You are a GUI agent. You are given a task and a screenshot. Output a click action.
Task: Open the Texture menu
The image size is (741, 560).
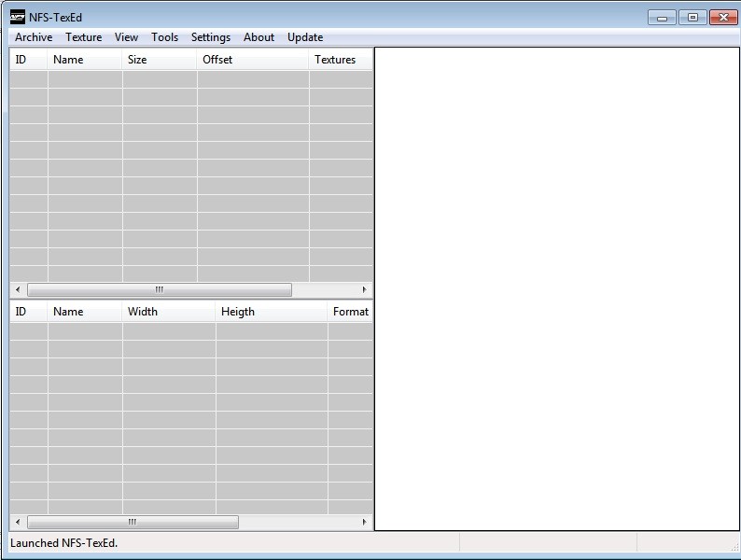[x=83, y=37]
